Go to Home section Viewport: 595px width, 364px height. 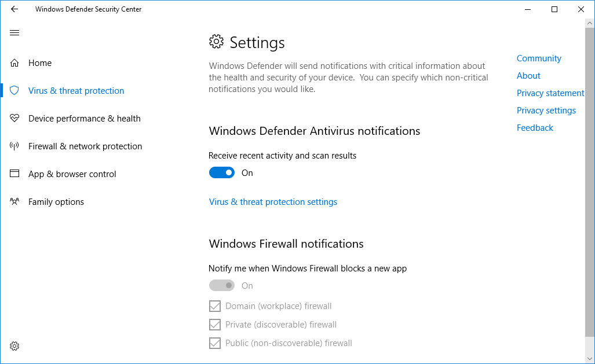tap(40, 63)
